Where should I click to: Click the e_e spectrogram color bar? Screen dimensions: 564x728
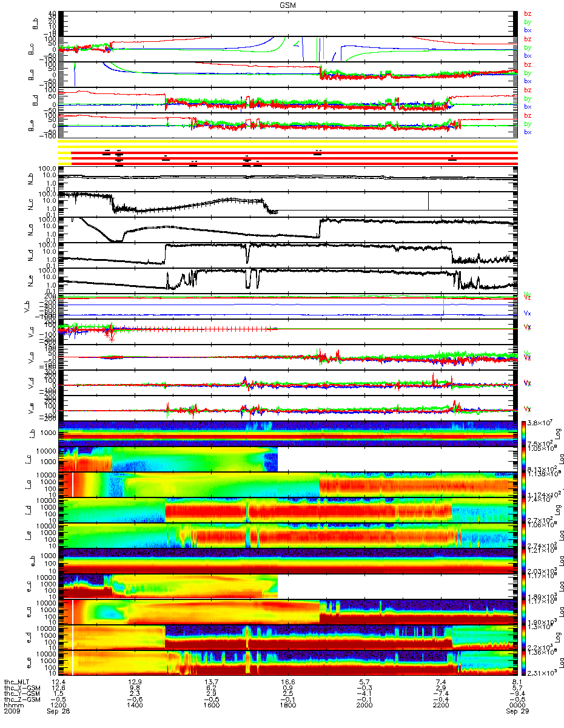(x=525, y=663)
